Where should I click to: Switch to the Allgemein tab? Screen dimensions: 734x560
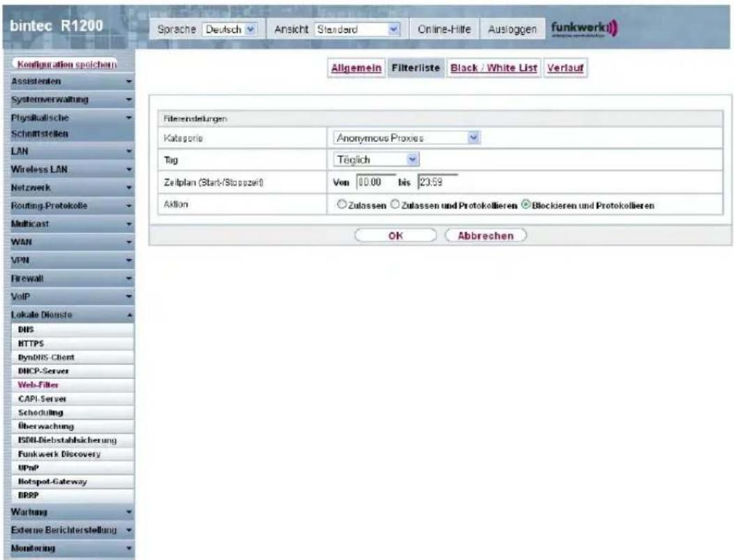[356, 68]
